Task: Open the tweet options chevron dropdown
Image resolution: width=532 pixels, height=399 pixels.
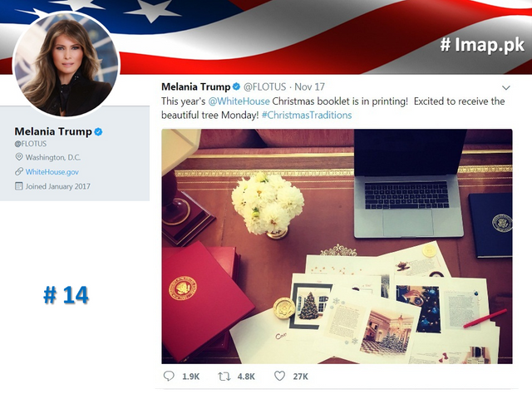Action: click(506, 87)
